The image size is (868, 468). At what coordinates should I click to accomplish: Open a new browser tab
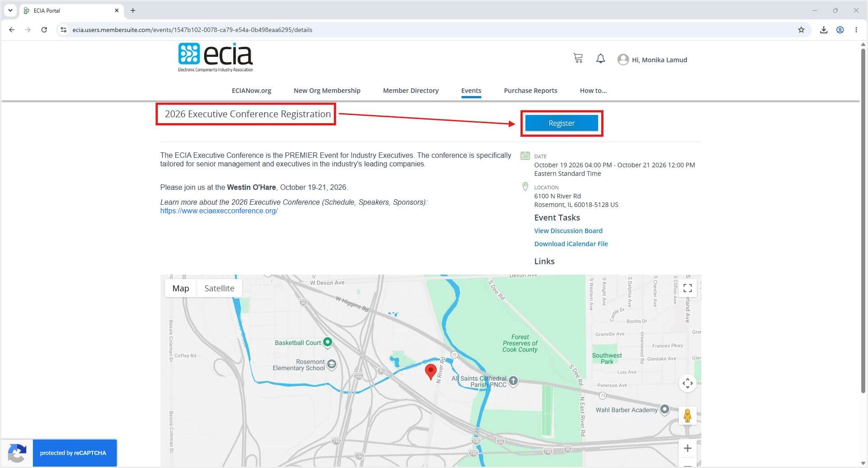click(x=133, y=10)
